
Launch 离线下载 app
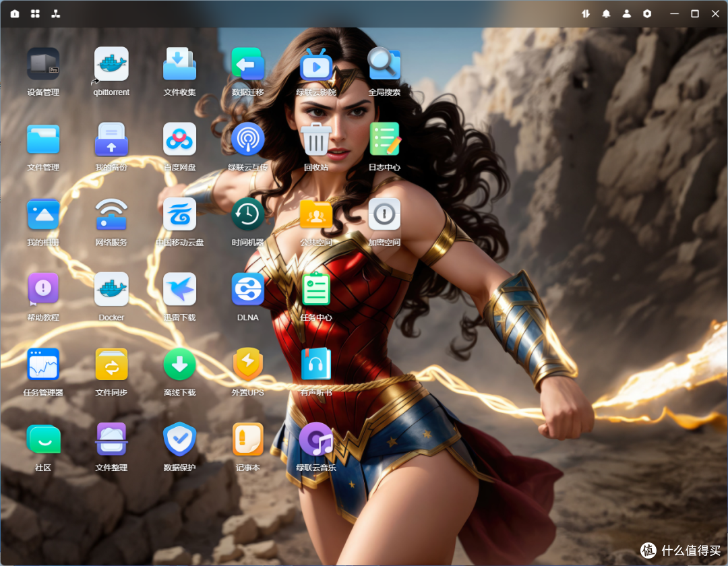180,365
